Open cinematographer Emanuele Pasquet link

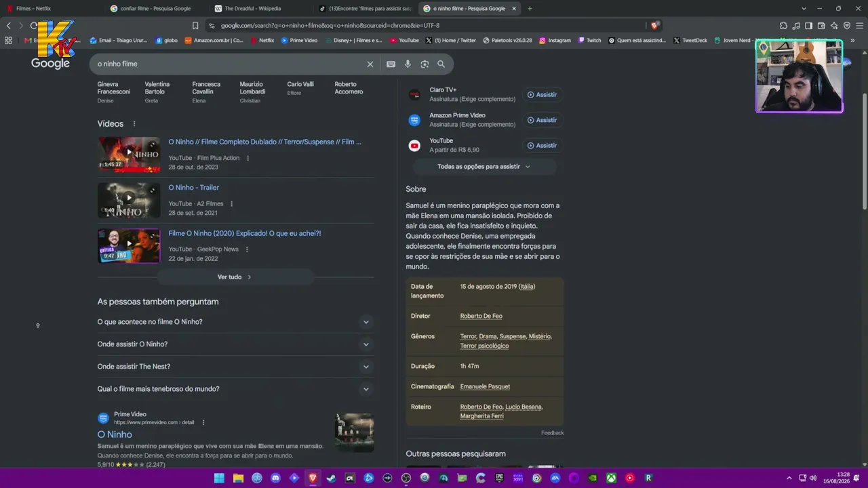click(485, 386)
